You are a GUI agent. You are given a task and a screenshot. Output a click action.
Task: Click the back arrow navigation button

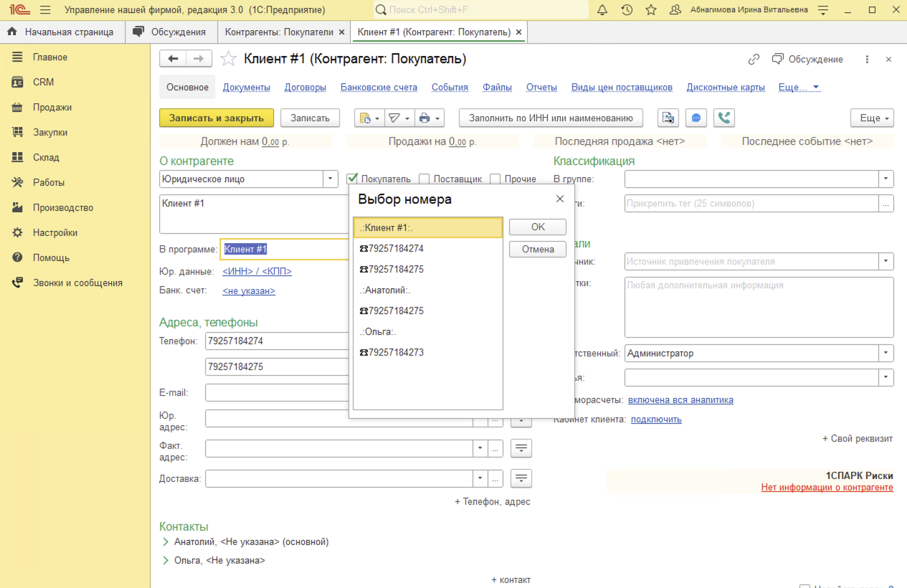coord(173,59)
